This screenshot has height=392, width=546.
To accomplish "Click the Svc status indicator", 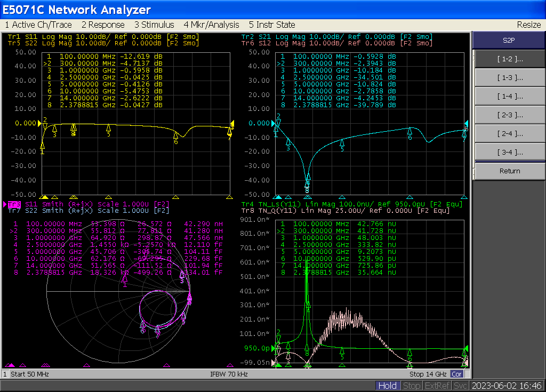I will 460,386.
